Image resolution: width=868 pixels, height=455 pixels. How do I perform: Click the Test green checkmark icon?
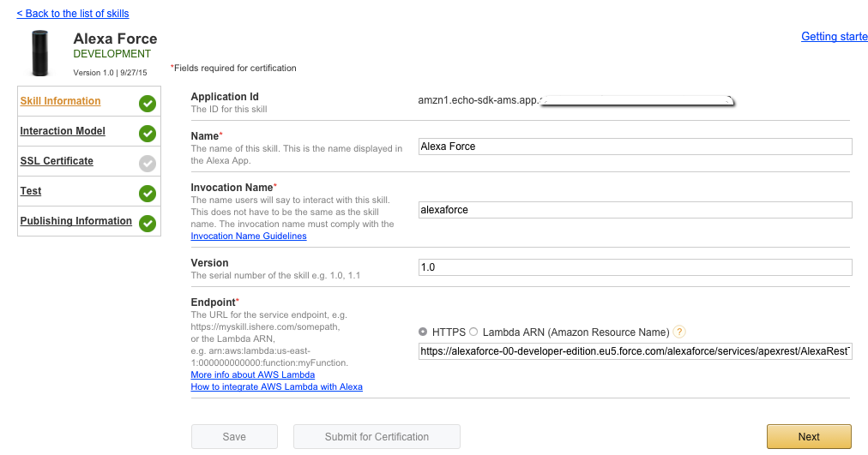(148, 194)
